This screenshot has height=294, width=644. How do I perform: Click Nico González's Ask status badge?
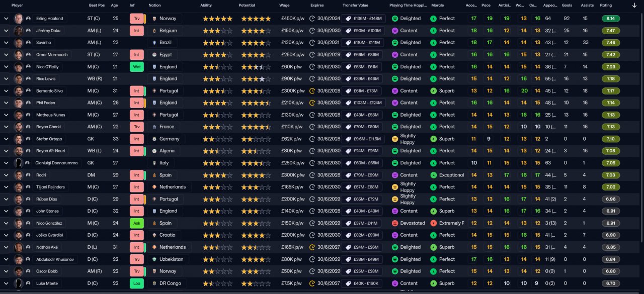coord(136,223)
